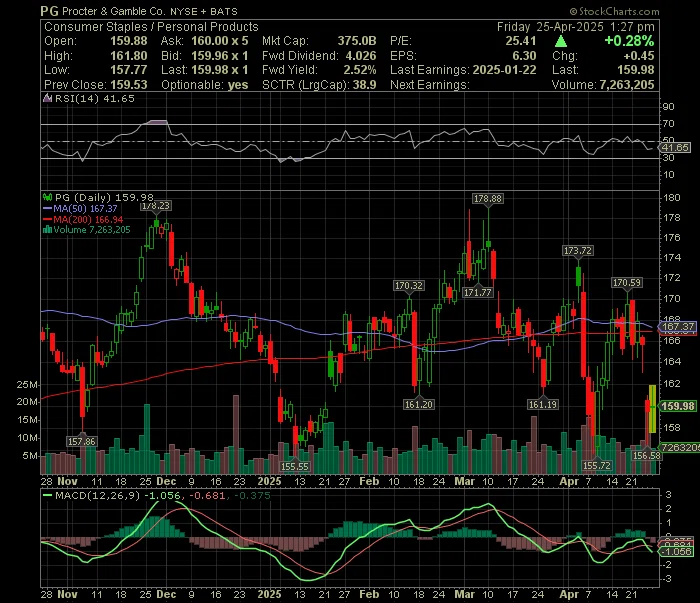
Task: Click the 170.32 peak price label
Action: pos(408,286)
